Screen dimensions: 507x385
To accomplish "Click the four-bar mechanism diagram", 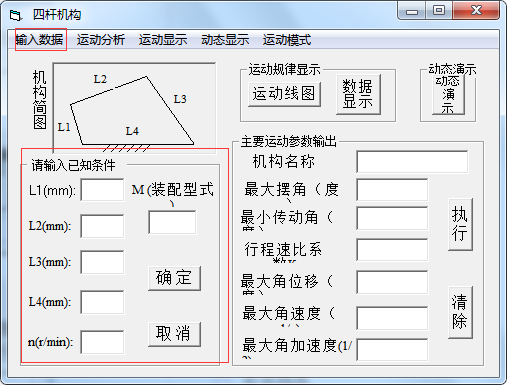I will [x=134, y=108].
